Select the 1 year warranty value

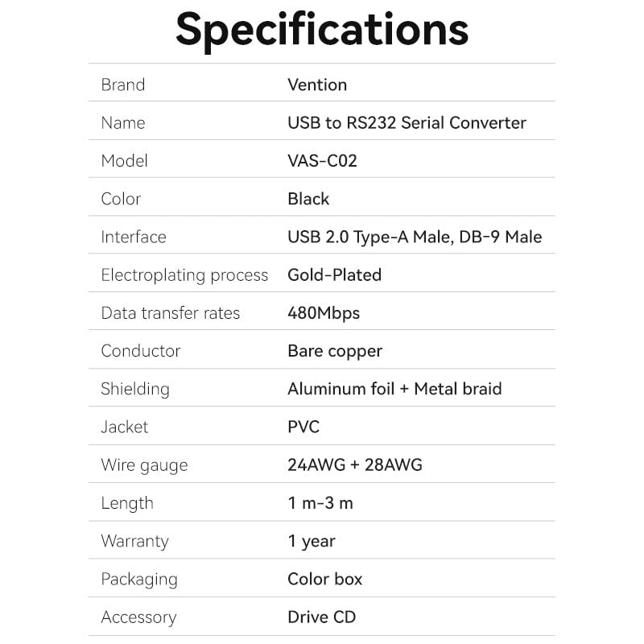(312, 541)
